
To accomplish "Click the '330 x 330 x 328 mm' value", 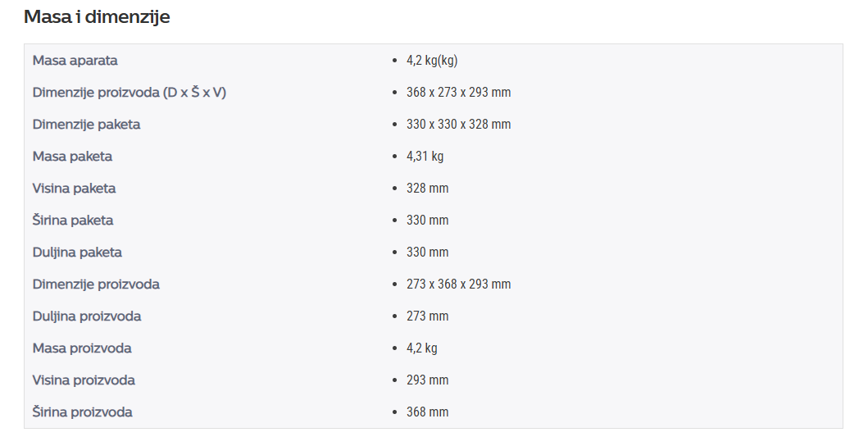I will pos(458,124).
